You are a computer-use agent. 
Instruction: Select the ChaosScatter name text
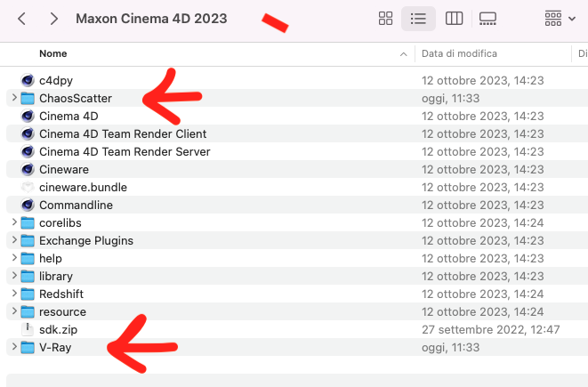(x=76, y=98)
